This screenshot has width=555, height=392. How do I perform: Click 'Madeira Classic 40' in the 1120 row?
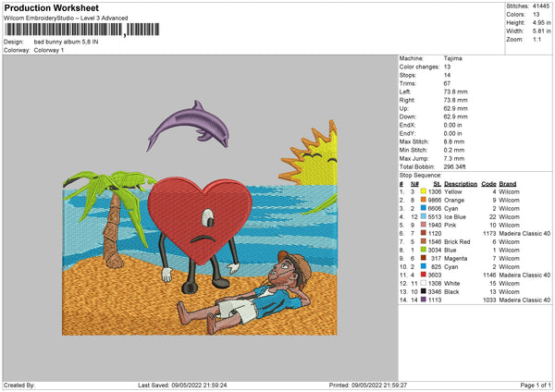(524, 233)
